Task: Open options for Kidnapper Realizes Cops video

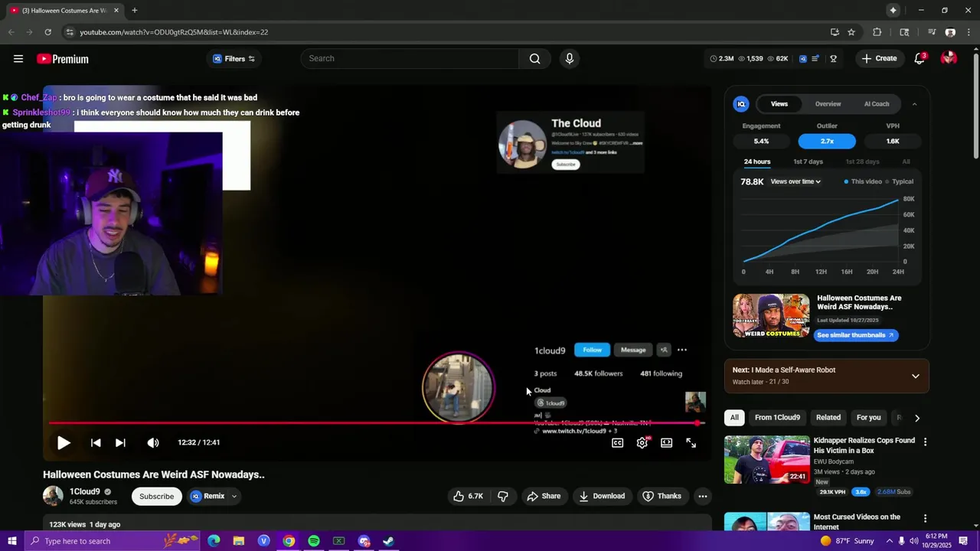Action: [925, 442]
